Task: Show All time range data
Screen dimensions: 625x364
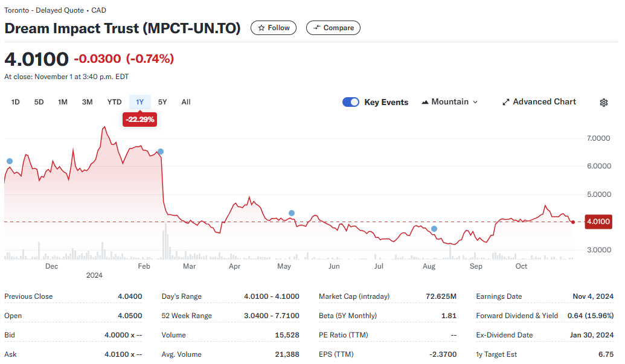Action: [x=186, y=102]
